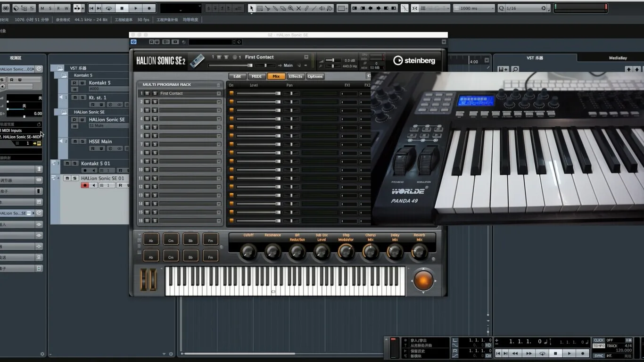Screen dimensions: 644x362
Task: Toggle global Write W automation button
Action: 66,8
